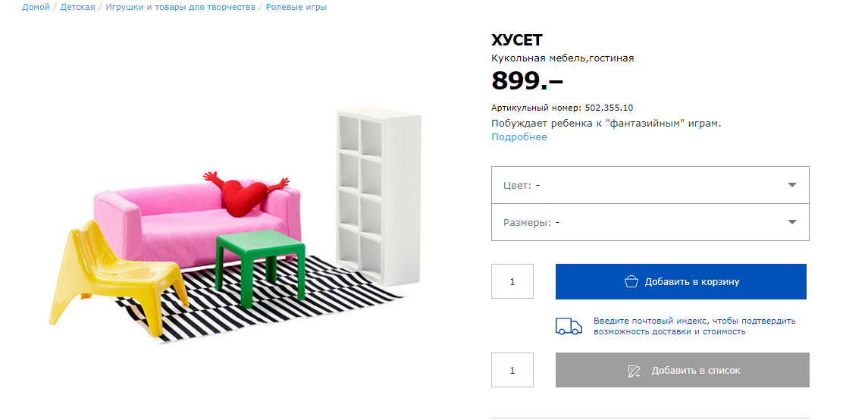This screenshot has height=420, width=868.
Task: Click the delivery truck icon
Action: click(x=569, y=327)
